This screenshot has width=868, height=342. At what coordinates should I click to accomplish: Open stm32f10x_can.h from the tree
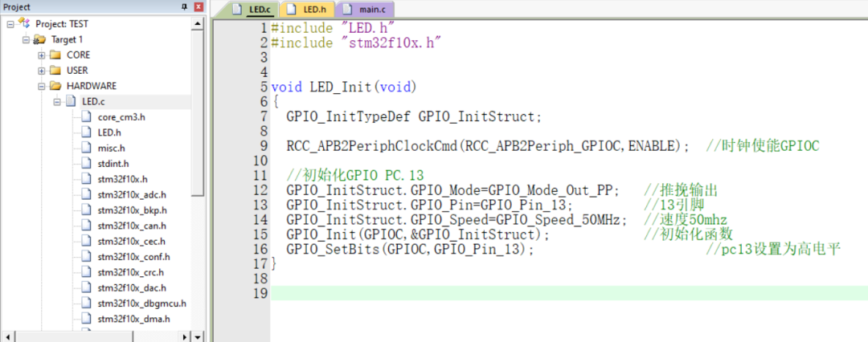tap(132, 226)
